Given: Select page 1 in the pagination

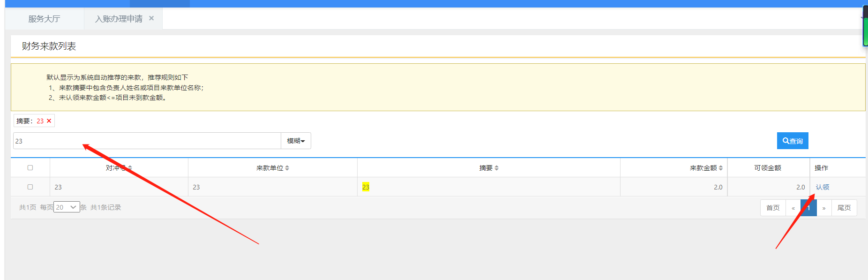Looking at the screenshot, I should 808,208.
